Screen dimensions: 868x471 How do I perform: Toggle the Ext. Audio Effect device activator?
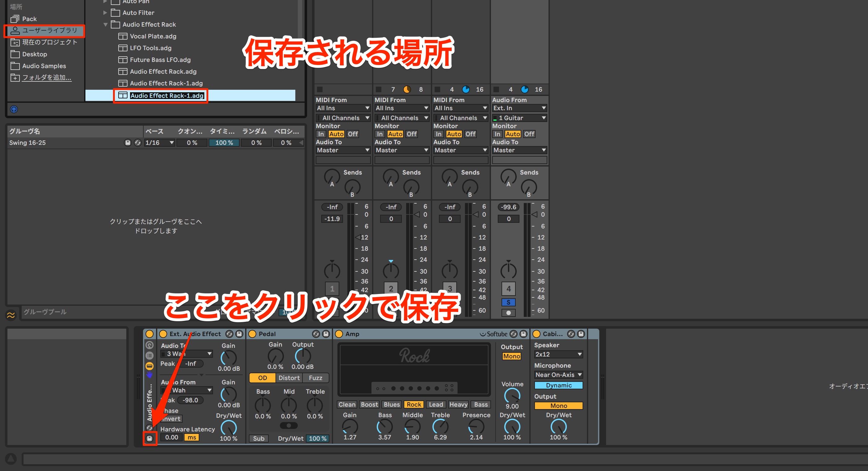[163, 334]
